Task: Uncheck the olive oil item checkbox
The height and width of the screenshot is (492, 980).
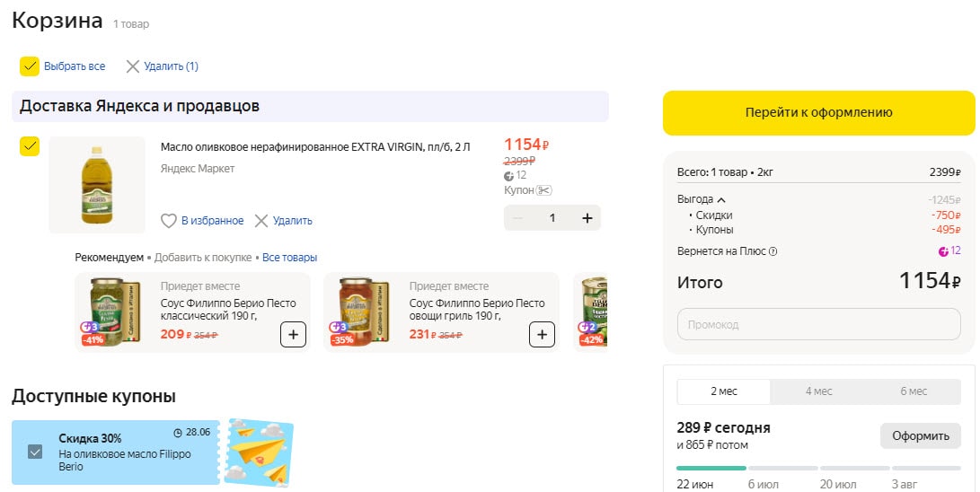Action: coord(30,146)
